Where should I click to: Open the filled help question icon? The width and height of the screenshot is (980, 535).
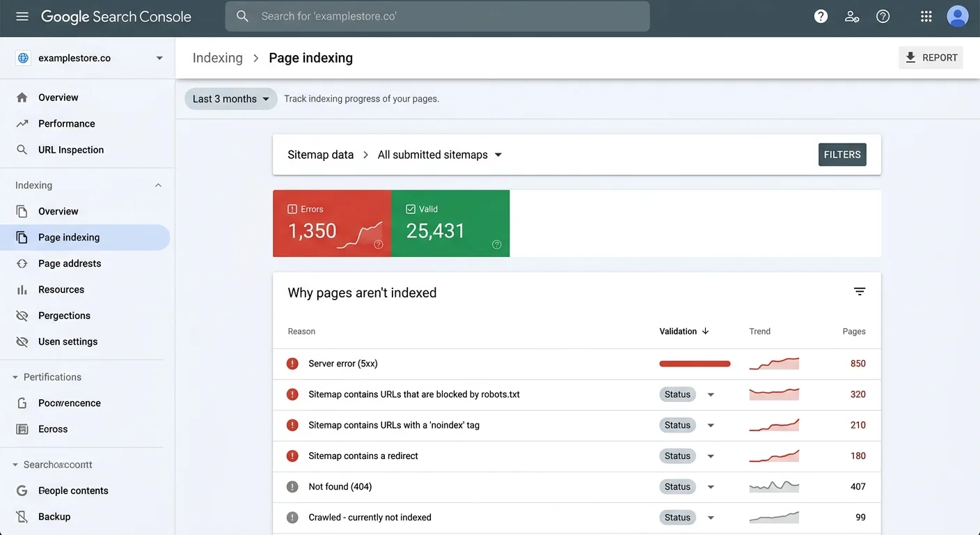click(x=821, y=16)
